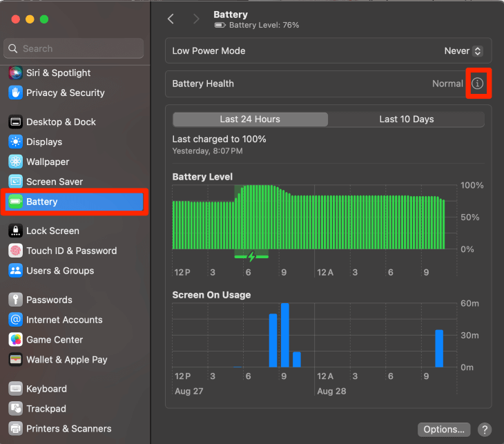504x444 pixels.
Task: Click the Options... button
Action: (444, 429)
